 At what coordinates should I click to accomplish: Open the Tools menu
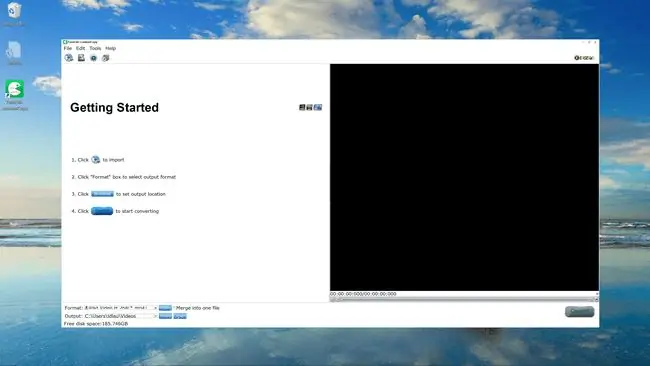[x=95, y=48]
